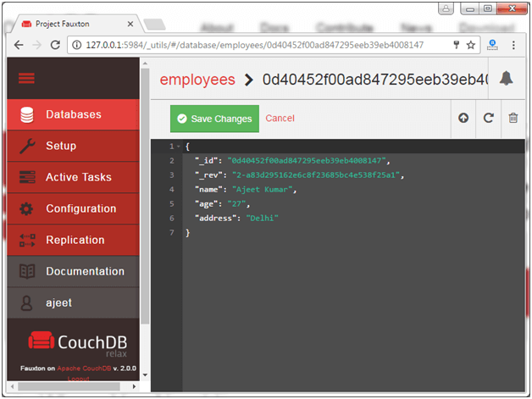
Task: Click the breadcrumb chevron after employees
Action: tap(249, 80)
